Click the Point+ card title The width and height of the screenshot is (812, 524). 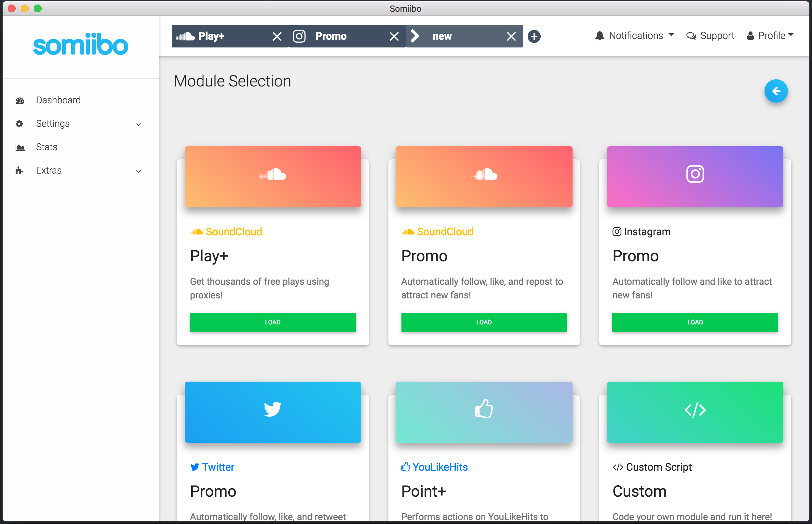tap(424, 491)
